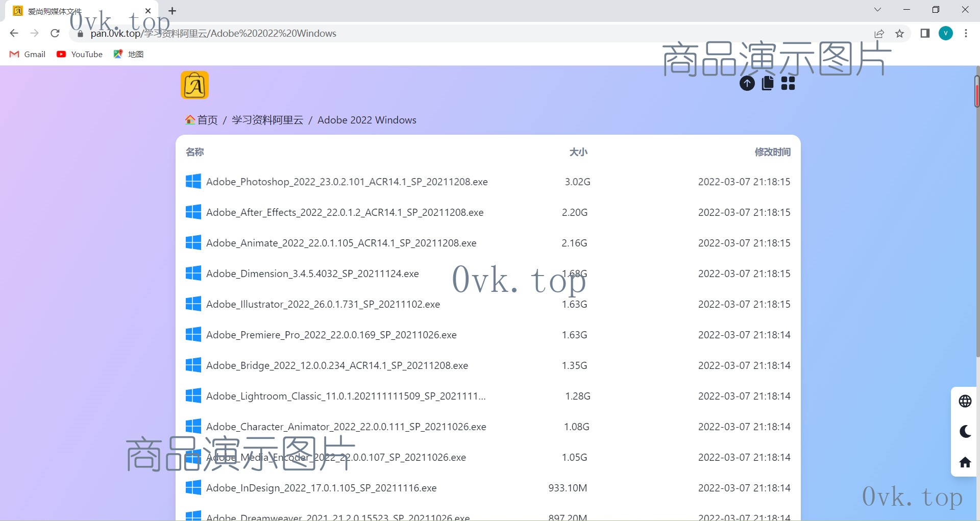Click the 3.02G size of Photoshop
Image resolution: width=980 pixels, height=521 pixels.
coord(578,182)
